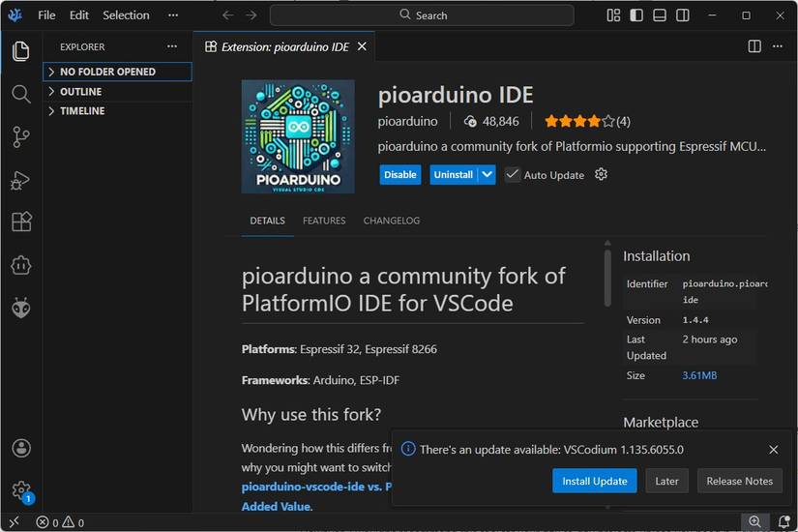
Task: Click the Marketplace section heading
Action: pos(661,422)
